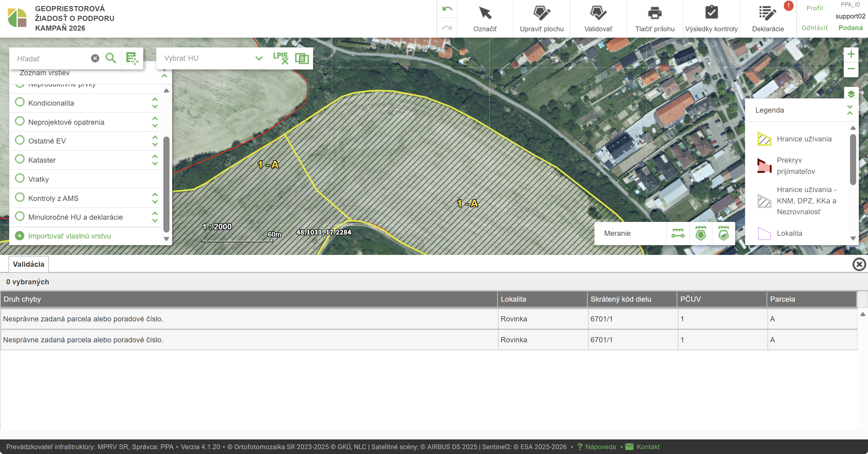
Task: Enable the Kataster layer radio
Action: coord(20,159)
